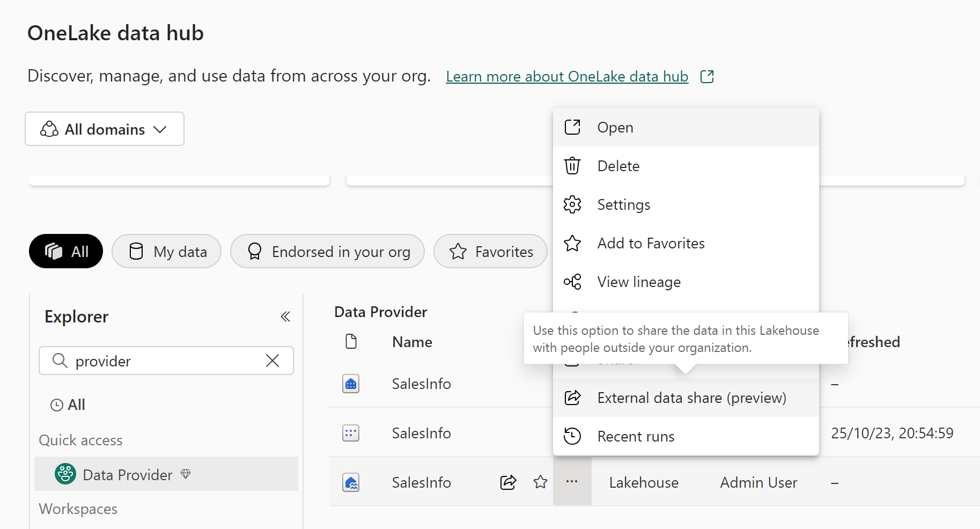Click the external link icon beside Learn more
Viewport: 980px width, 529px height.
(707, 77)
